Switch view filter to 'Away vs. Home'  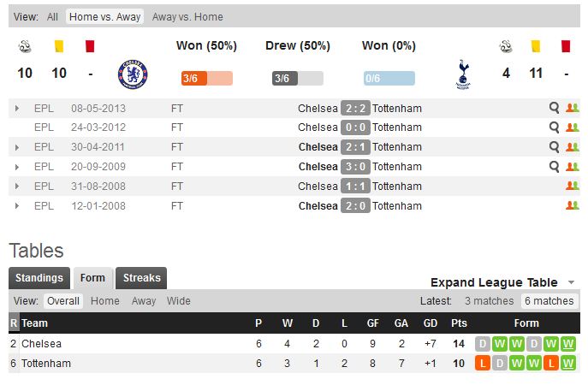pos(187,16)
